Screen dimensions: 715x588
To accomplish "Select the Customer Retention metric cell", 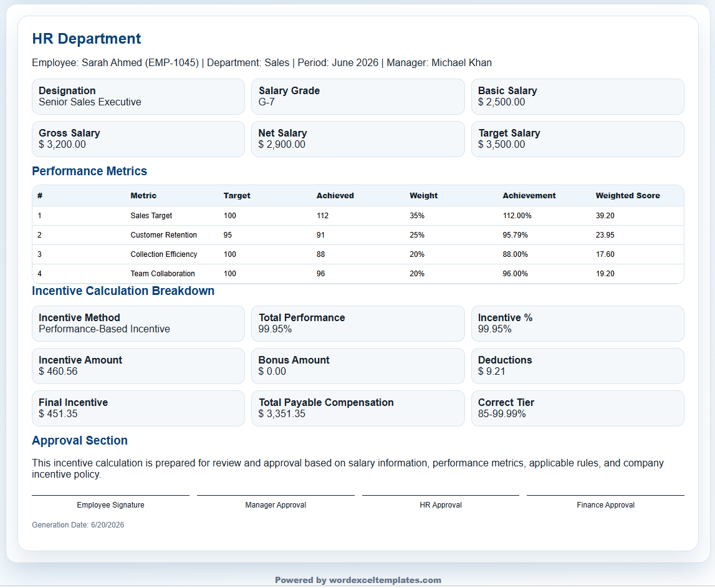I will (x=164, y=235).
